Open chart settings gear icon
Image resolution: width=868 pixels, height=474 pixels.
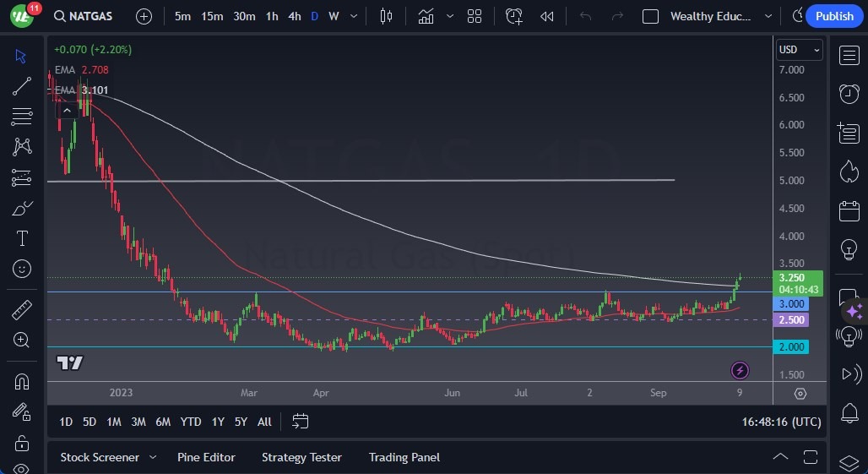point(800,394)
